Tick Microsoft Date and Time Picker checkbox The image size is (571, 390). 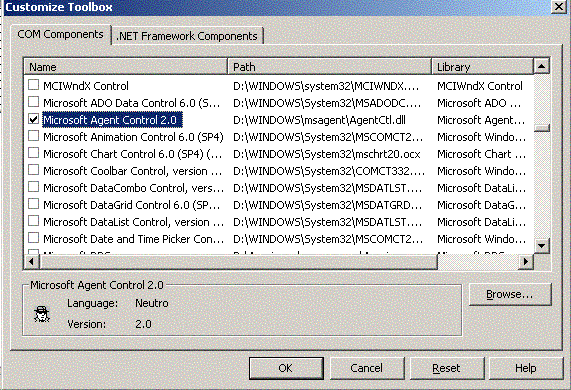pyautogui.click(x=34, y=238)
